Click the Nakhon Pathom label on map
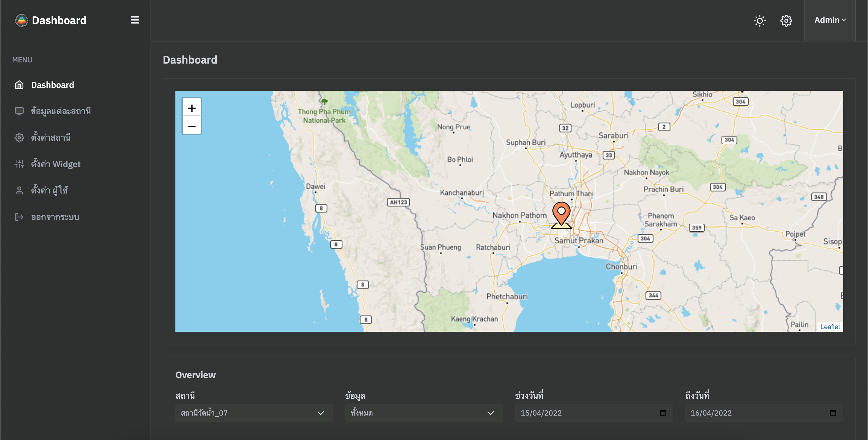Viewport: 868px width, 440px height. pos(519,215)
